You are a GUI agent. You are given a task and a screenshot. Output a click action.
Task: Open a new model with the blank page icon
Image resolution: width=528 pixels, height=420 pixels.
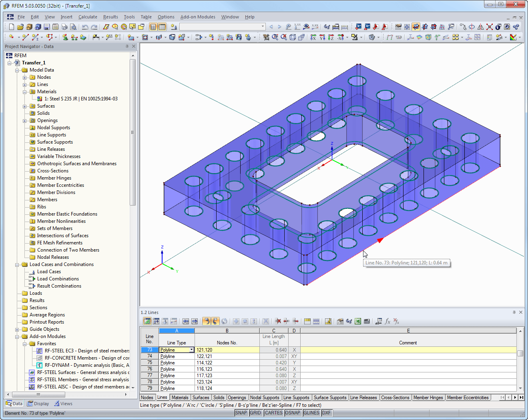11,27
